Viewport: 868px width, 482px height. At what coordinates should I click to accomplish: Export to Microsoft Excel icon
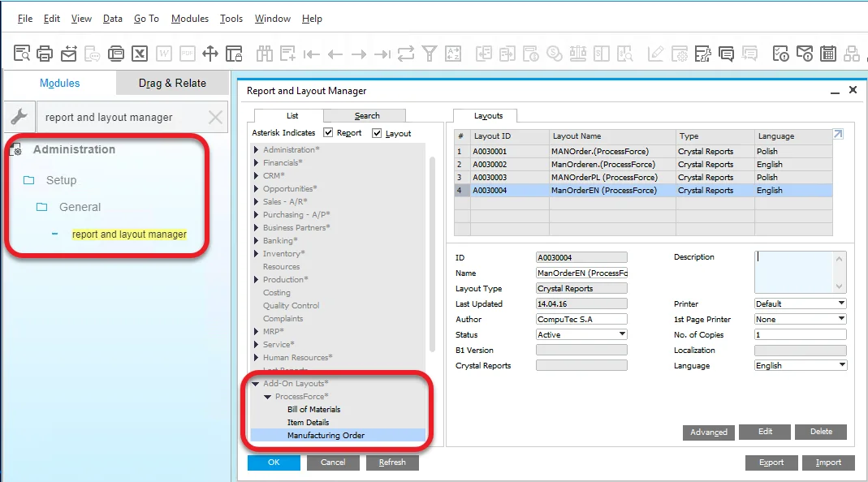pyautogui.click(x=140, y=54)
